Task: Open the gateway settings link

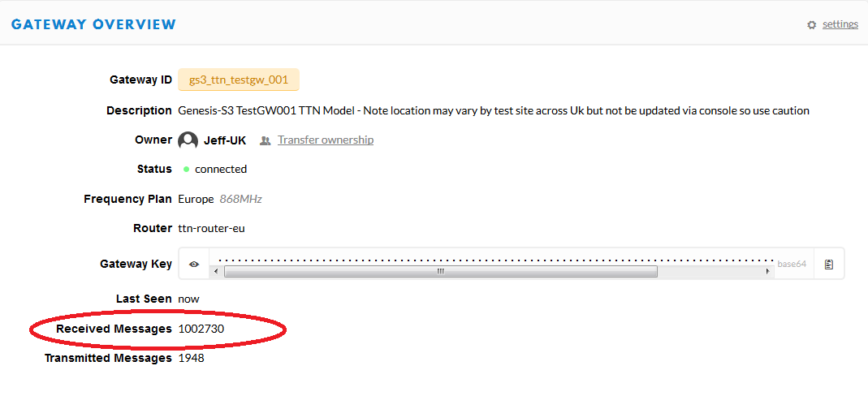Action: click(840, 24)
